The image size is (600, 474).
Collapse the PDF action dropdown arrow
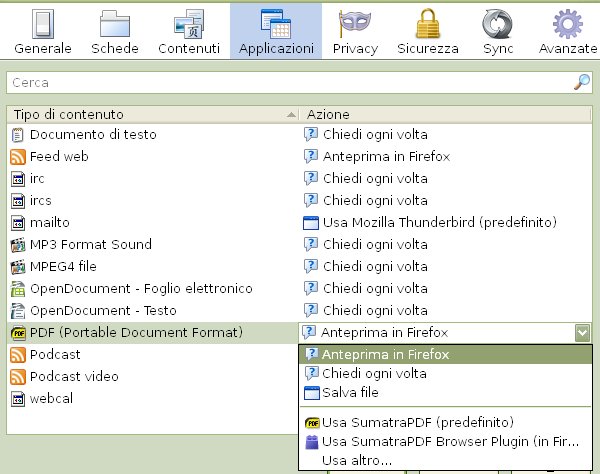582,333
